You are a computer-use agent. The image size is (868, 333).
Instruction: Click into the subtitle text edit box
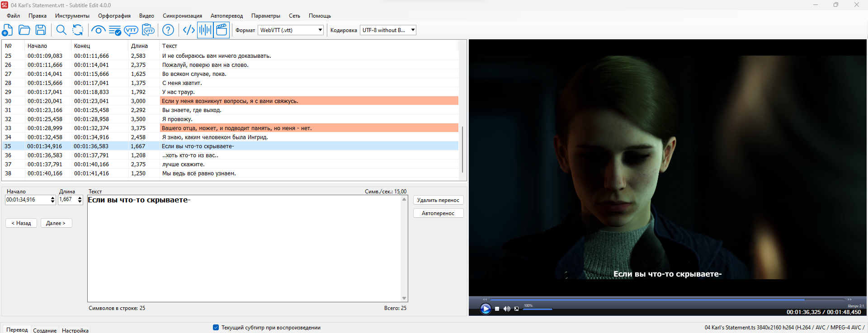click(245, 249)
